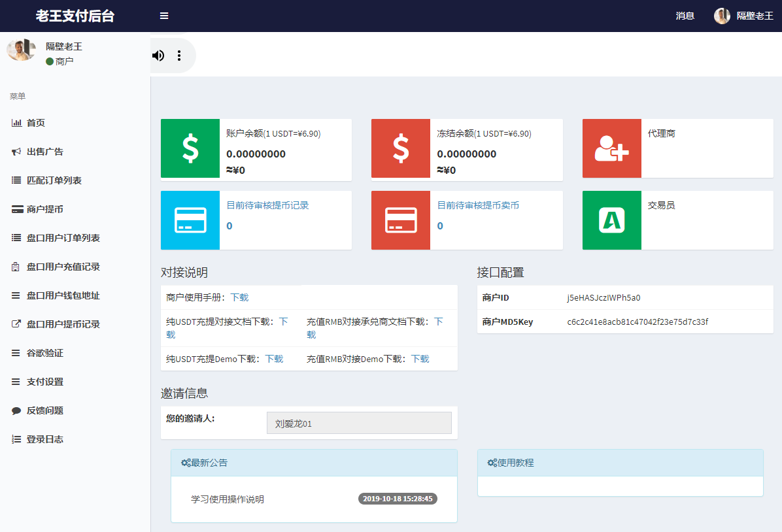Viewport: 782px width, 532px height.
Task: Click the blue pending withdrawal card icon
Action: (190, 220)
